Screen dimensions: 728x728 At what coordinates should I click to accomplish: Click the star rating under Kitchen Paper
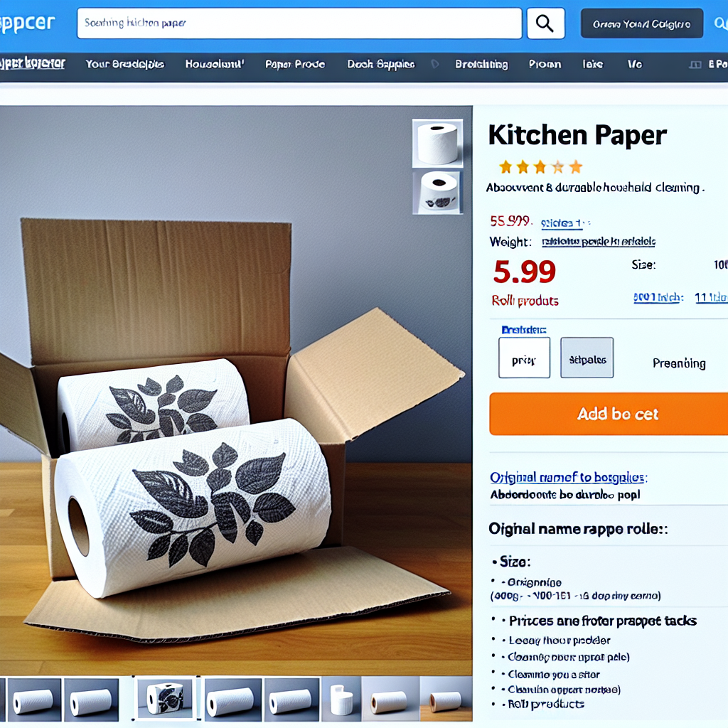(540, 166)
